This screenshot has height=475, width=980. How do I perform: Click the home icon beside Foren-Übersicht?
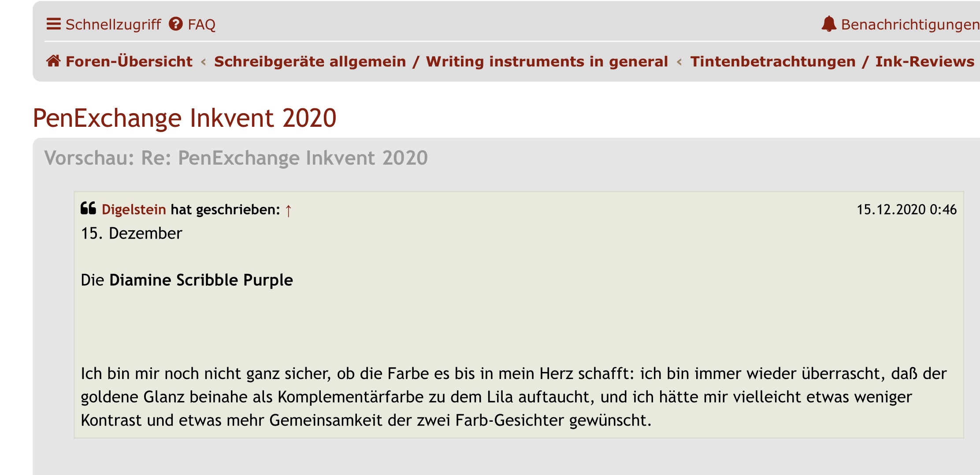(53, 61)
